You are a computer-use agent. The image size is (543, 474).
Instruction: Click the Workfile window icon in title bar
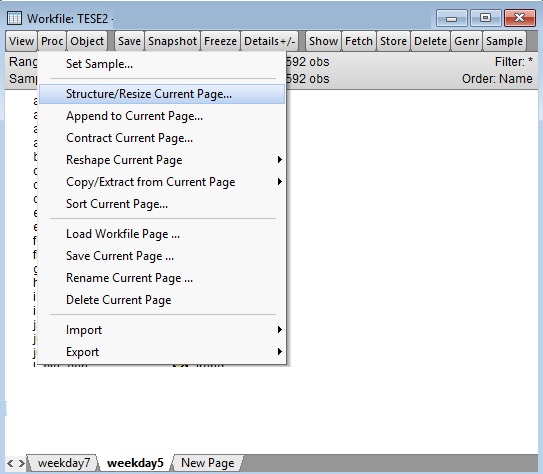pyautogui.click(x=14, y=18)
